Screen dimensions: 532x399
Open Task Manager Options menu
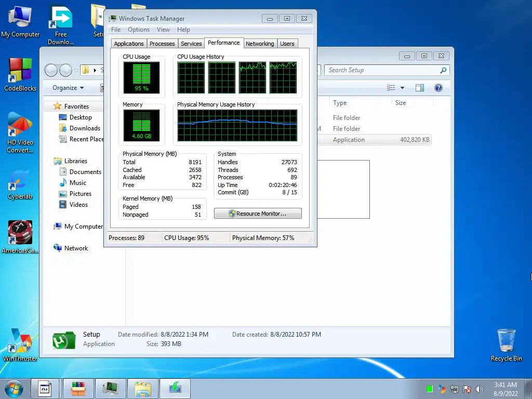tap(138, 30)
